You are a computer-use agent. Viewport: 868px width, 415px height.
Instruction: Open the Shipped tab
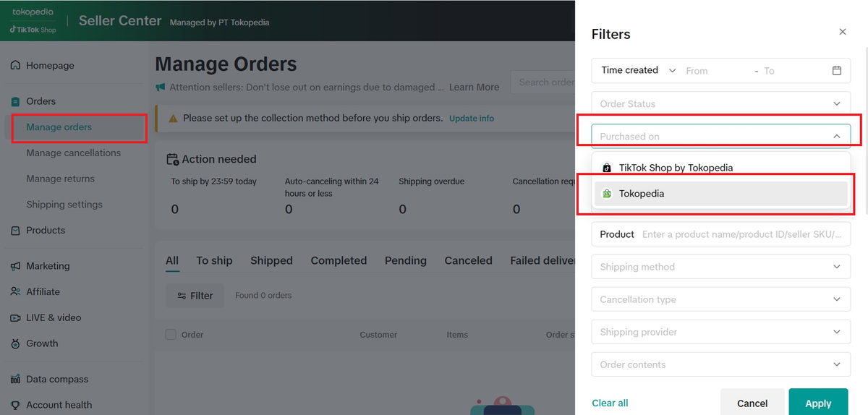pos(271,261)
